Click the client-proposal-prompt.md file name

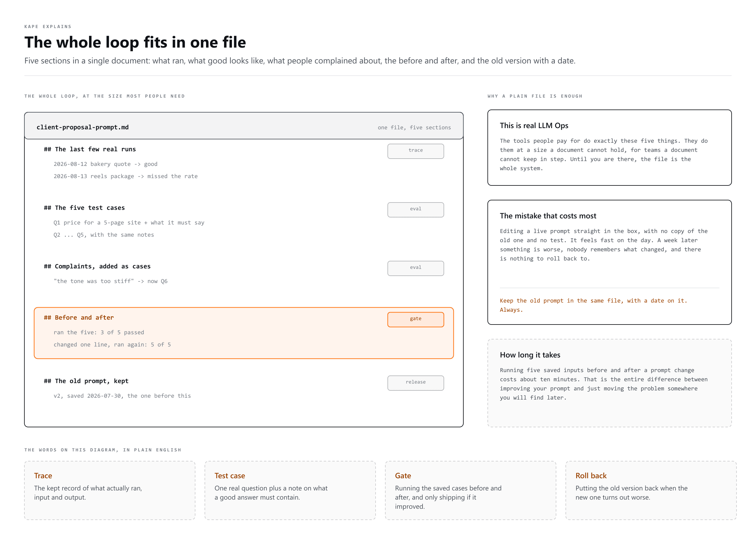click(83, 127)
